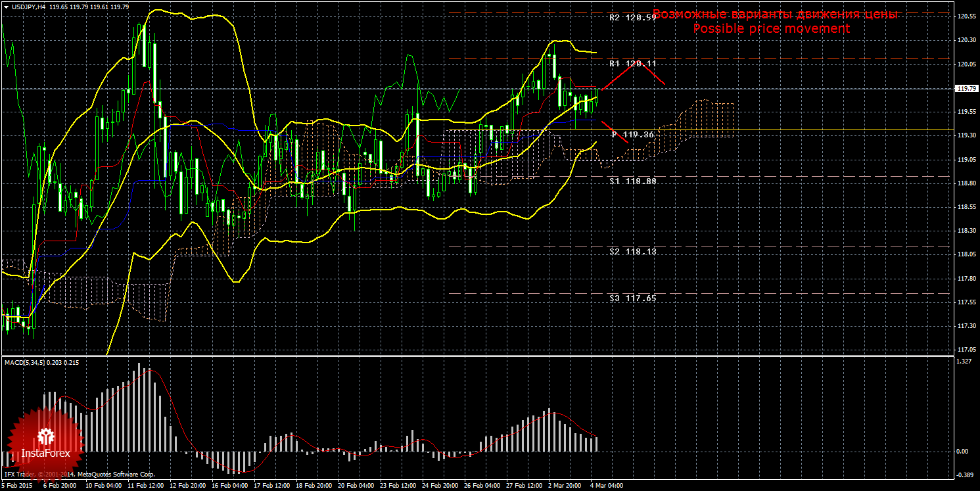Screen dimensions: 980x491
Task: Select the S2 118.13 support level label
Action: click(x=632, y=252)
